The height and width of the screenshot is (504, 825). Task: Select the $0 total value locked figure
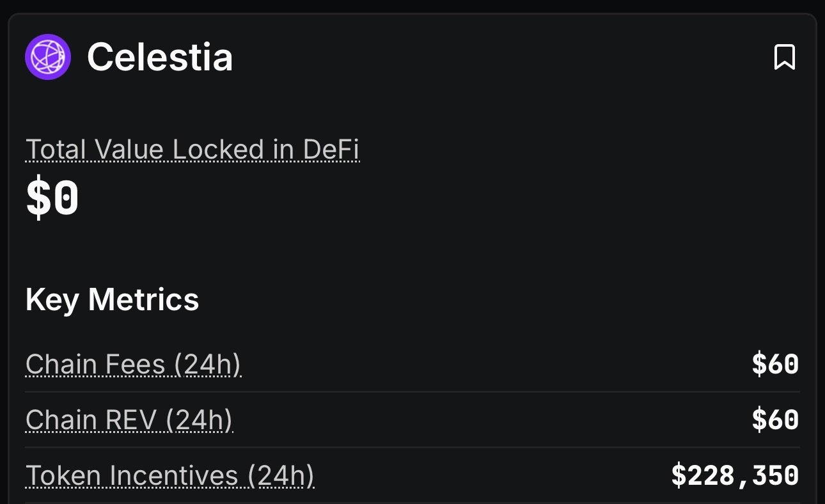click(52, 199)
